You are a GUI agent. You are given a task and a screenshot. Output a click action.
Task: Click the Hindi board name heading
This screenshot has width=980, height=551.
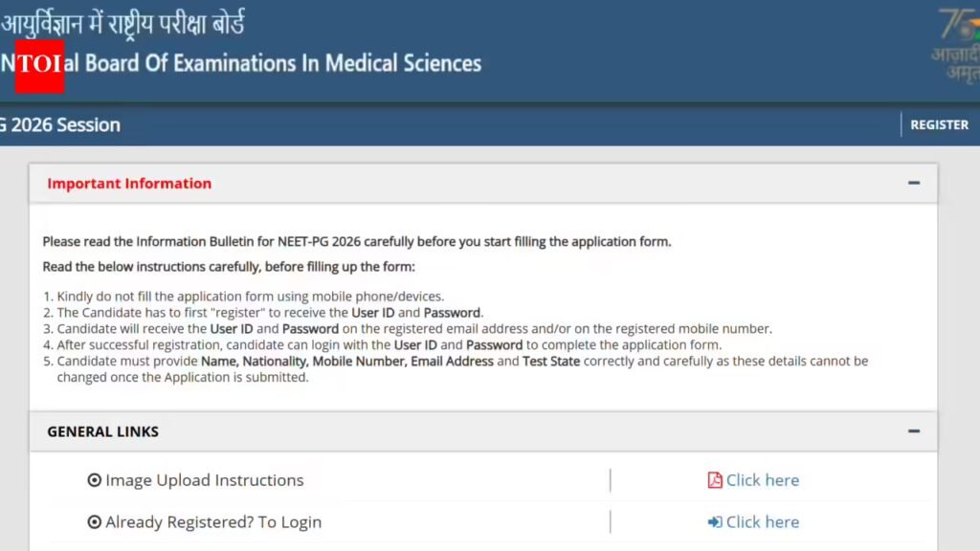122,24
